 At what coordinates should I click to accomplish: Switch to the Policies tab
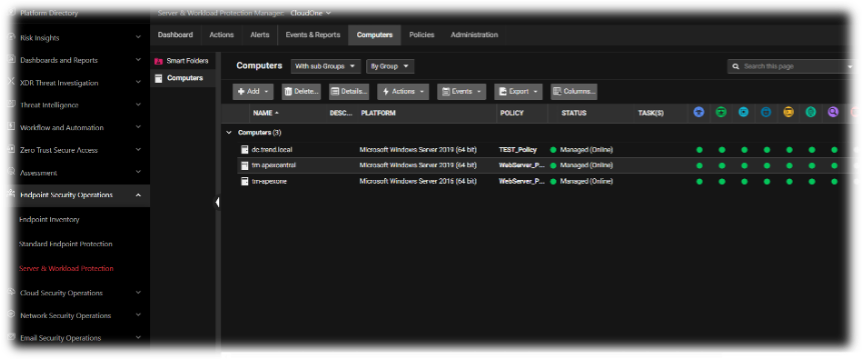pyautogui.click(x=422, y=35)
